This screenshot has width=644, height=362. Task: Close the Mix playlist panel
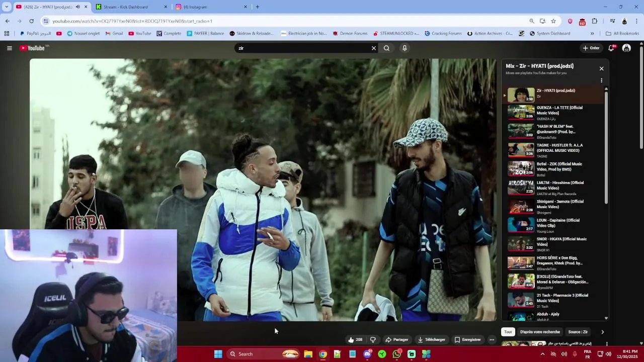601,68
